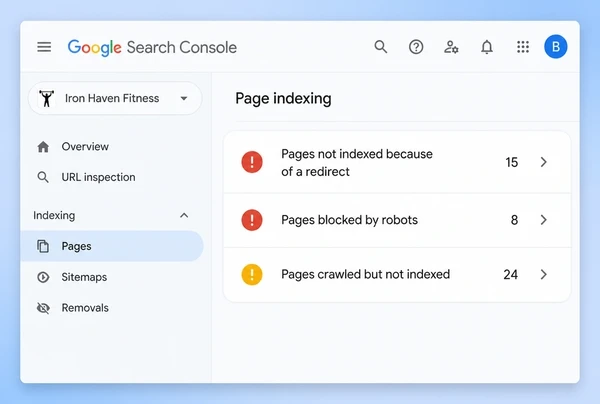Click the Google Search Console logo
Image resolution: width=600 pixels, height=404 pixels.
click(x=152, y=47)
